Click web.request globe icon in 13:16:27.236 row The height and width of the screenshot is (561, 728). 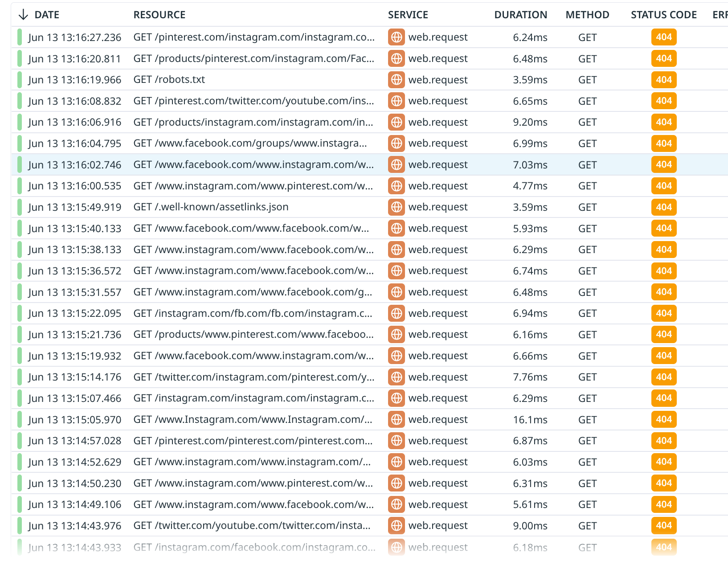coord(397,37)
